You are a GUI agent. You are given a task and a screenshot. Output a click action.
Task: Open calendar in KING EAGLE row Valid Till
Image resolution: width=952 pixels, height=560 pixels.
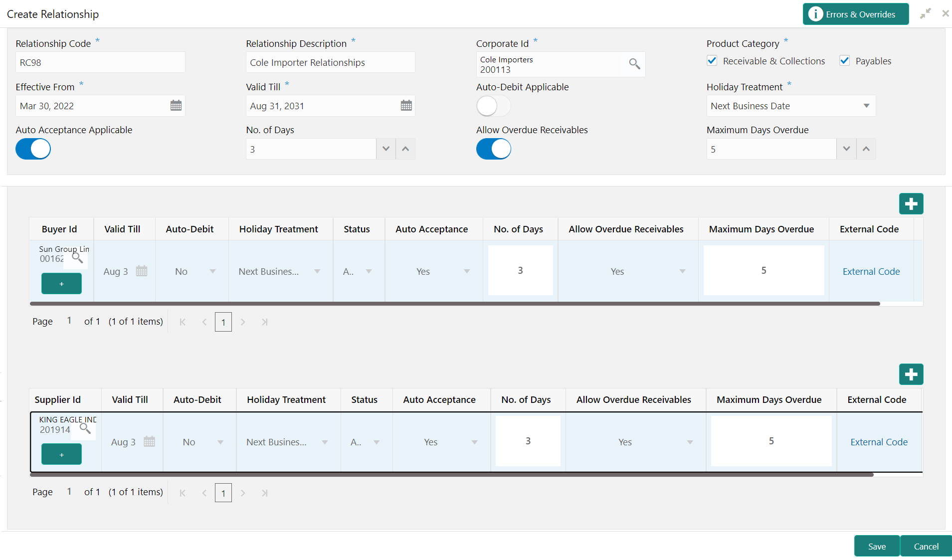click(x=149, y=441)
